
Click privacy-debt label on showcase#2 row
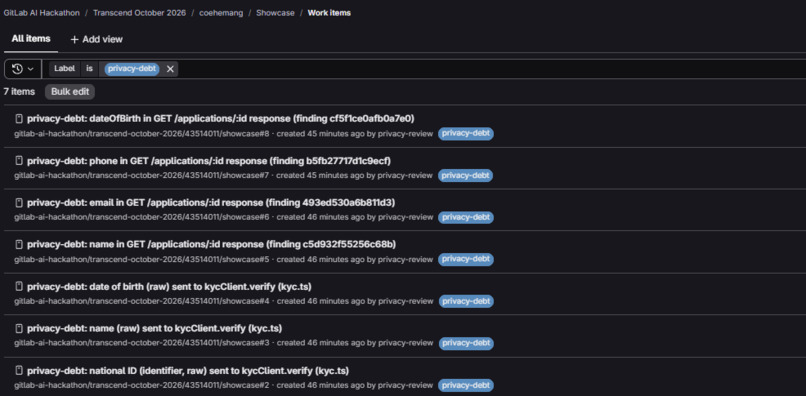pos(466,385)
